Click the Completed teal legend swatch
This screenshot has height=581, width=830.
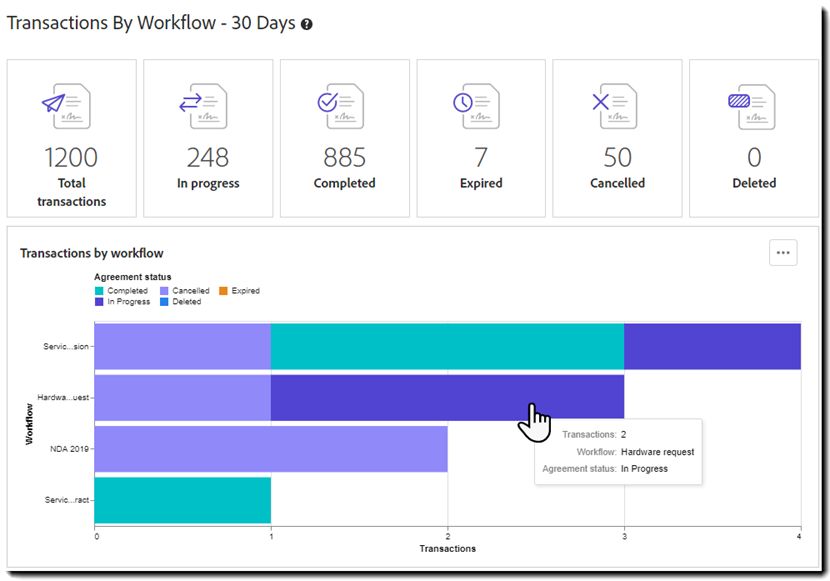click(99, 290)
